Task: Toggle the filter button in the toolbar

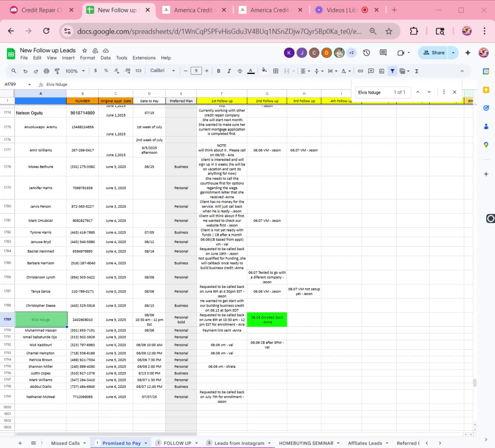Action: [x=392, y=71]
